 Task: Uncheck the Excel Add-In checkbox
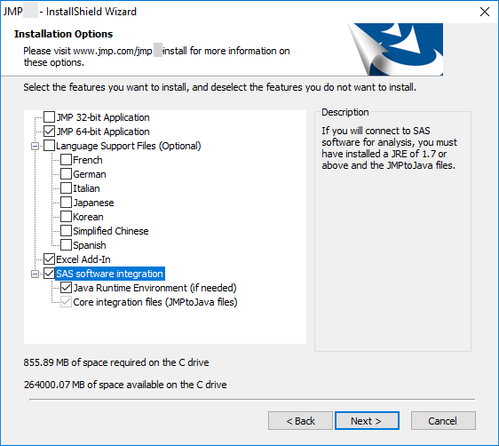pos(49,259)
